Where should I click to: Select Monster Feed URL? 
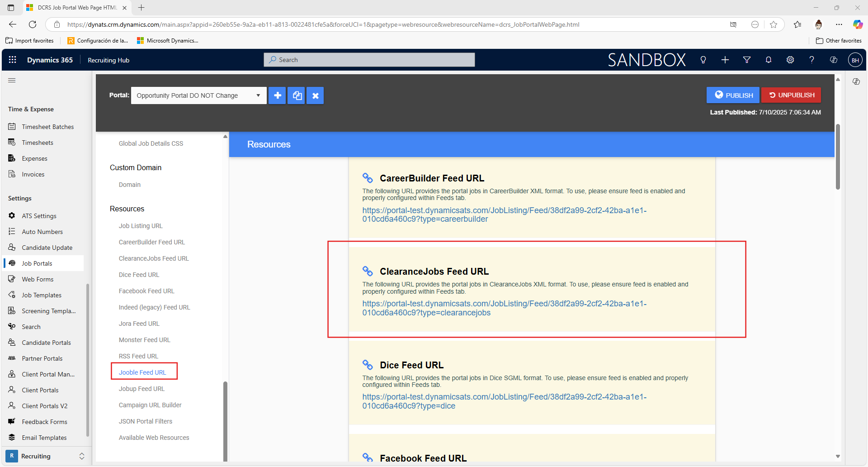click(144, 340)
